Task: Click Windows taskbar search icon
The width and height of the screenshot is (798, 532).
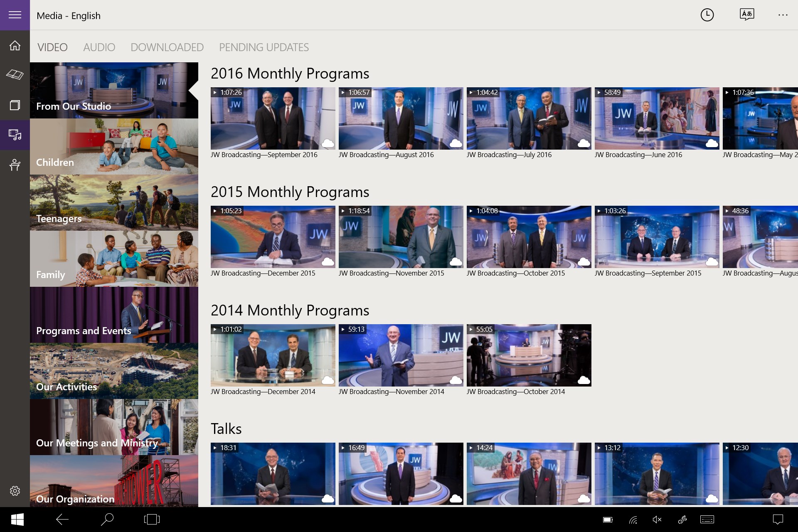Action: (107, 519)
